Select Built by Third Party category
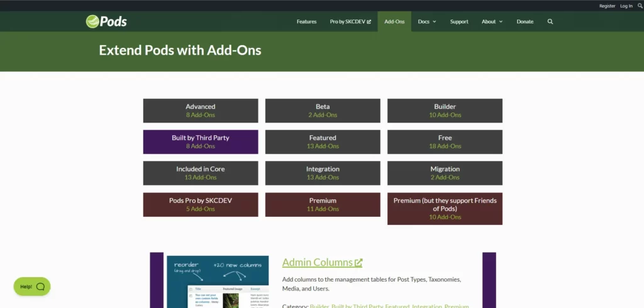Viewport: 644px width, 308px height. tap(201, 141)
